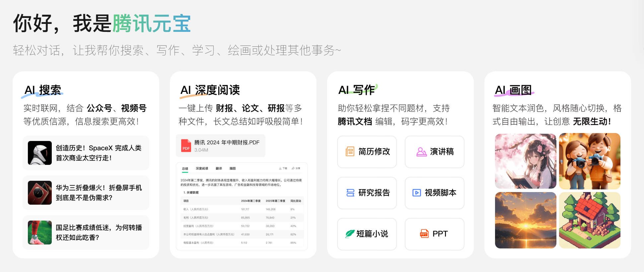This screenshot has width=644, height=272.
Task: Click the 50,732 operating profit value
Action: 246,226
